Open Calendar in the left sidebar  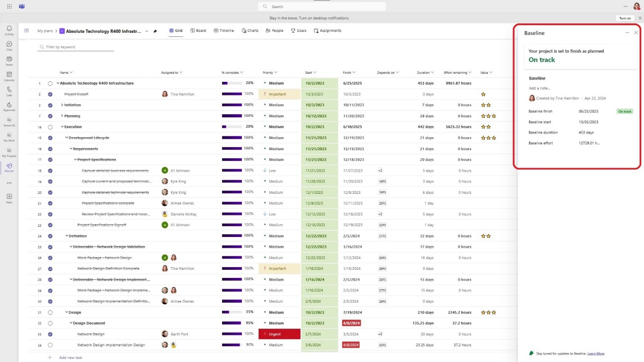tap(9, 76)
